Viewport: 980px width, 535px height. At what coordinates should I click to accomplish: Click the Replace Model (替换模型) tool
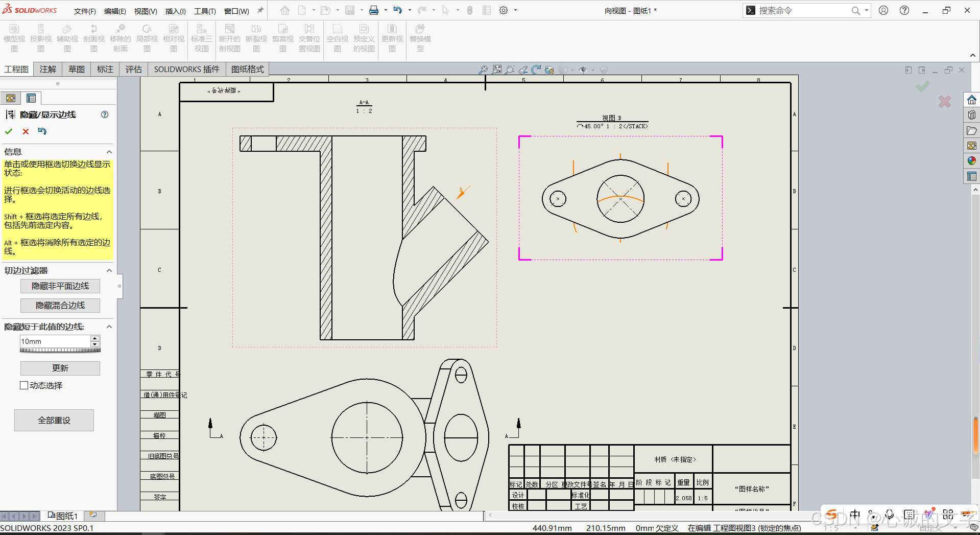click(420, 38)
